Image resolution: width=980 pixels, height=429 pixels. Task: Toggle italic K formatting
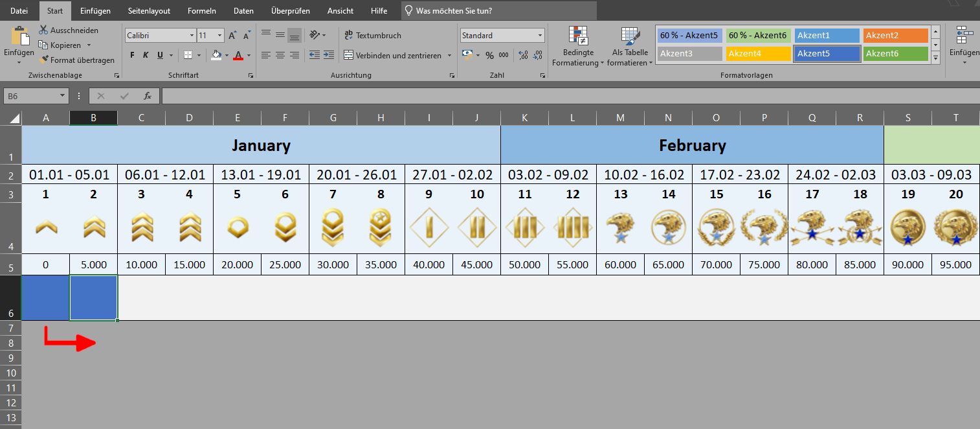pos(146,55)
